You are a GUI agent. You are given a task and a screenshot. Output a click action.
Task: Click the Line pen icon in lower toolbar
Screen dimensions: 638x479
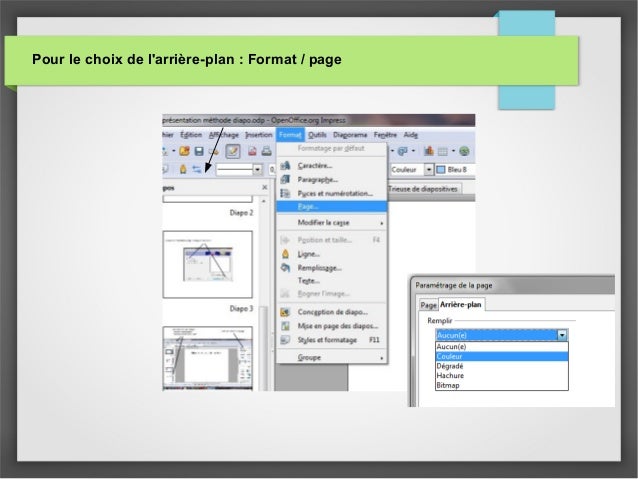point(183,169)
